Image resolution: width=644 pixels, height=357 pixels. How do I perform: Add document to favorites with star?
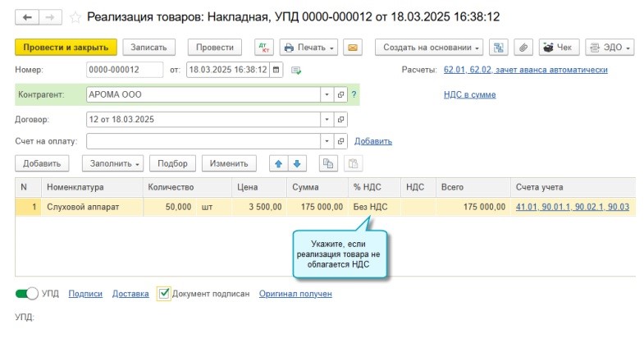coord(76,16)
